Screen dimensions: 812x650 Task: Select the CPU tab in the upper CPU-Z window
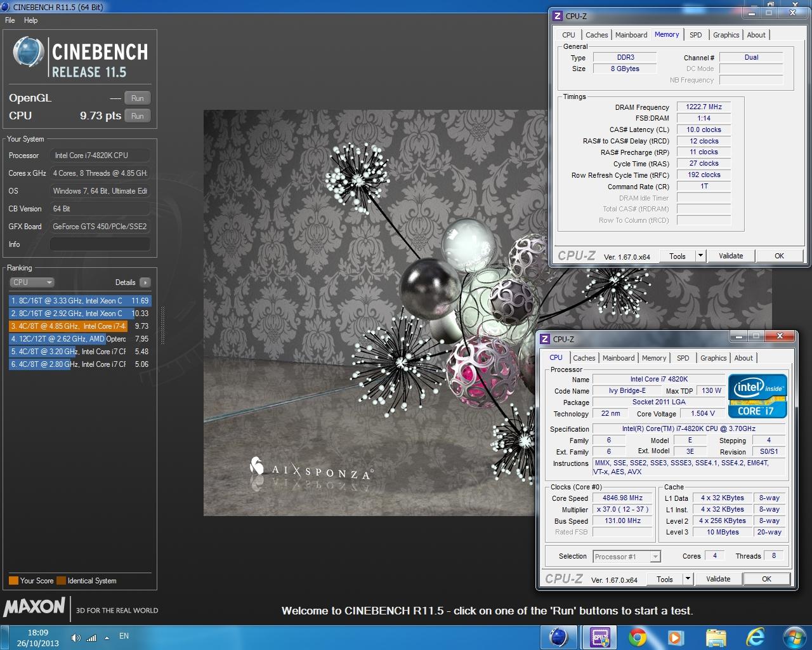point(569,35)
